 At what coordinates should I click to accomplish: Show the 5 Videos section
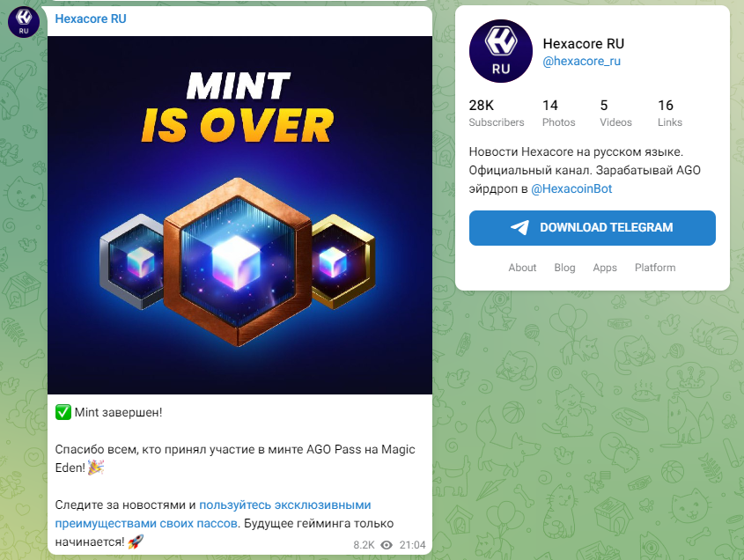(x=615, y=113)
